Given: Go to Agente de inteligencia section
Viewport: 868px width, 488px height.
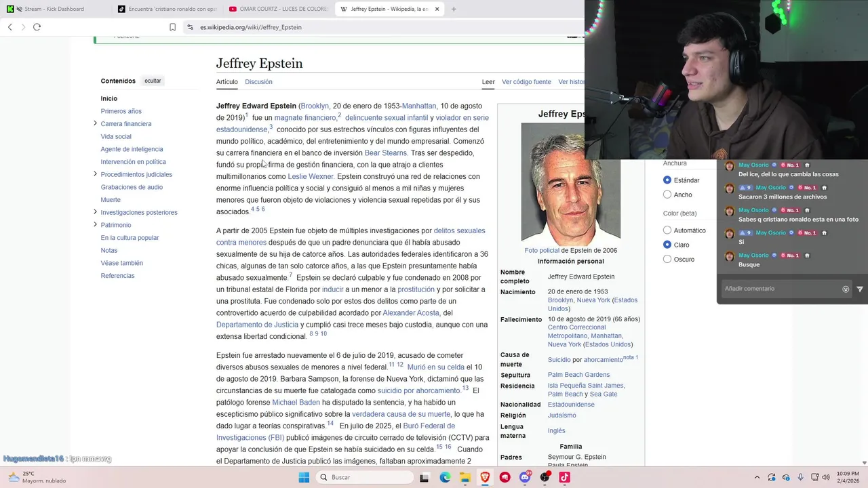Looking at the screenshot, I should [132, 149].
